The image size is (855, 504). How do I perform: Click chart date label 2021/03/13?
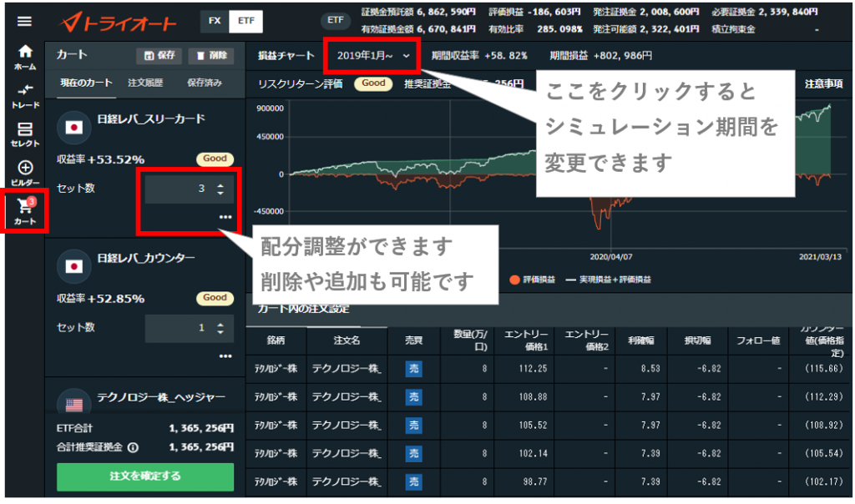pos(820,257)
